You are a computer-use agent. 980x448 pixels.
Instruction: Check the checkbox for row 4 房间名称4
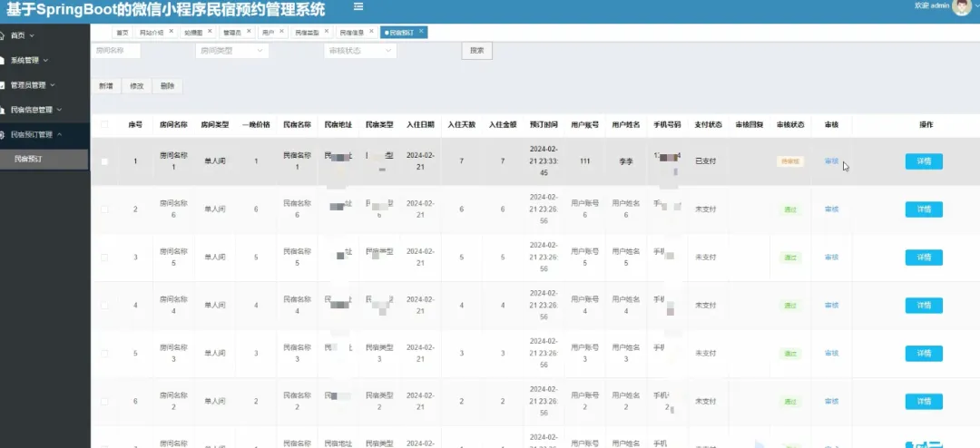104,306
